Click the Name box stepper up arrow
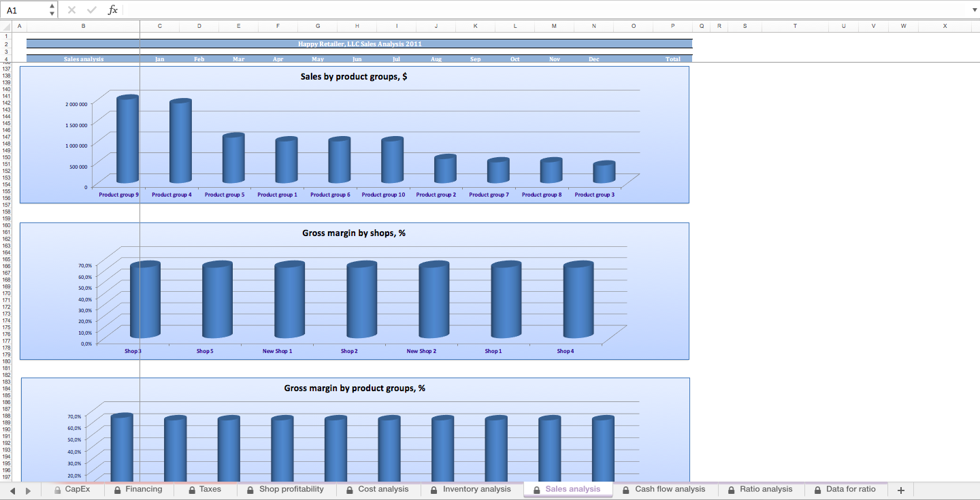This screenshot has height=500, width=980. [51, 6]
